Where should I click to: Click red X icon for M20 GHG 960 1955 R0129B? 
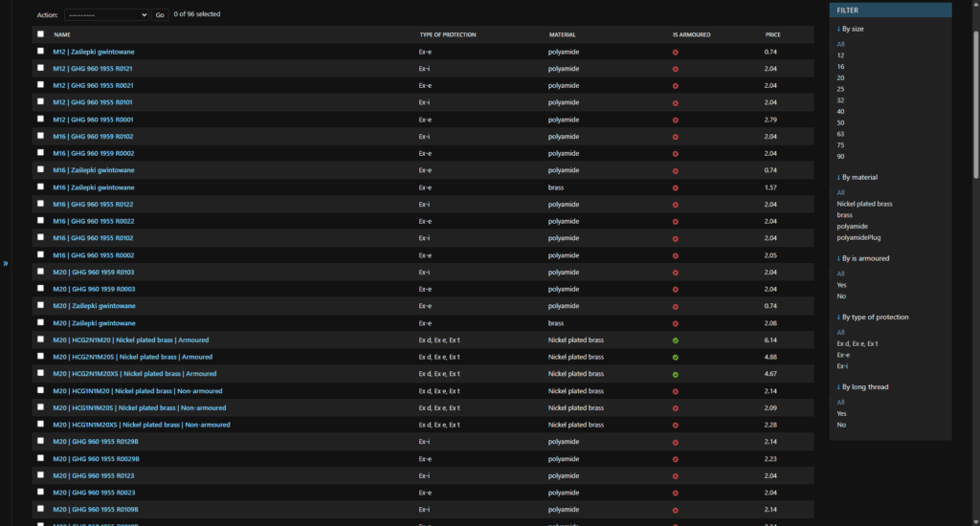pos(676,442)
